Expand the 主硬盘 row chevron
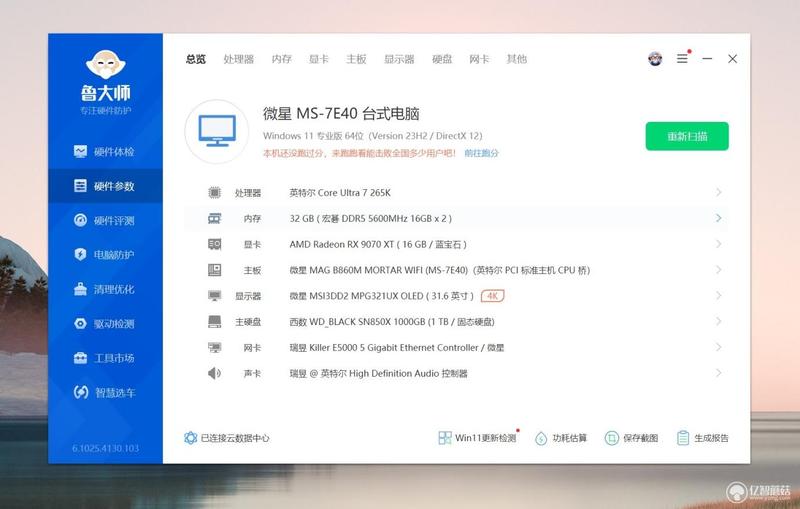Viewport: 800px width, 509px height. point(718,321)
